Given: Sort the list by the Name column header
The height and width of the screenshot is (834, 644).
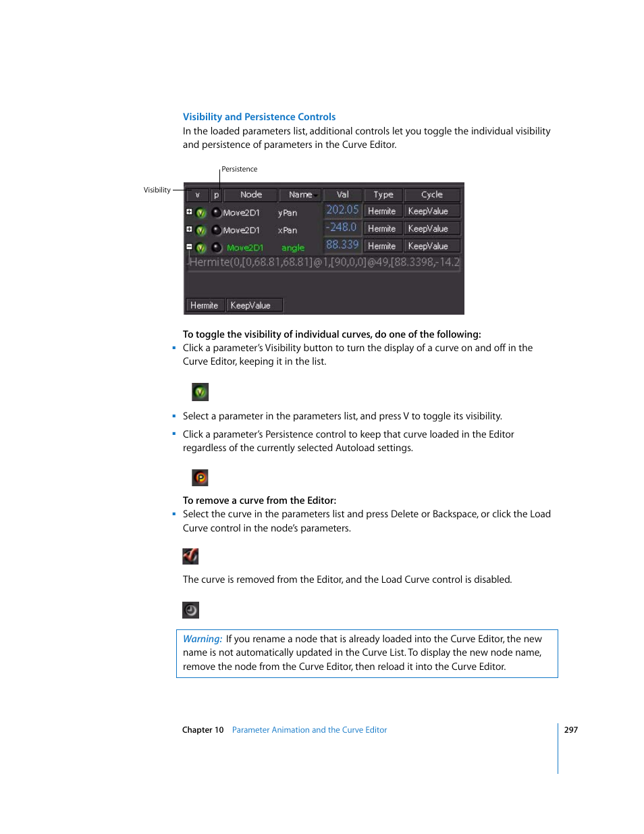Looking at the screenshot, I should pos(300,194).
